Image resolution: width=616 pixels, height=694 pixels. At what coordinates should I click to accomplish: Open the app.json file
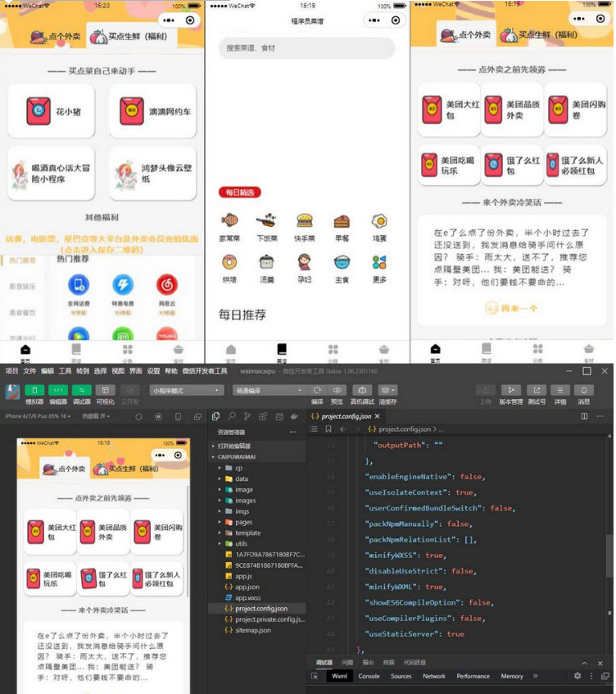[x=248, y=587]
